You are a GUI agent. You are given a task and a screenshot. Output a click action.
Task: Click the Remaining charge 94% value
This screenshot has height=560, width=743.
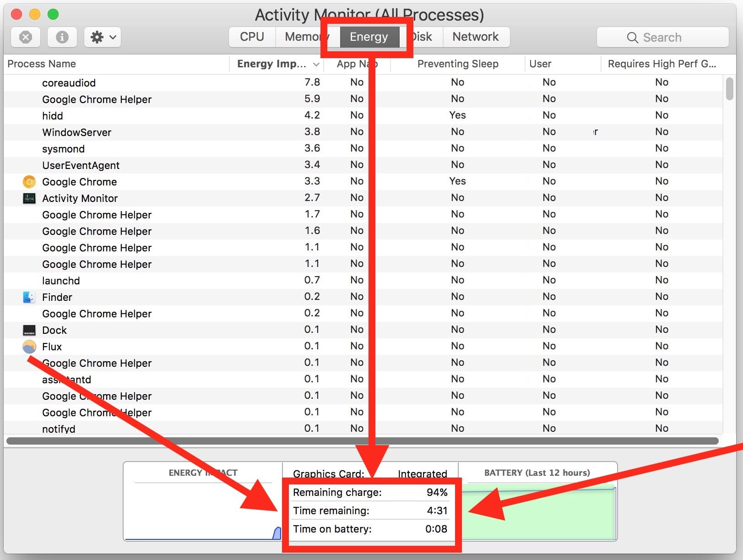(x=437, y=492)
